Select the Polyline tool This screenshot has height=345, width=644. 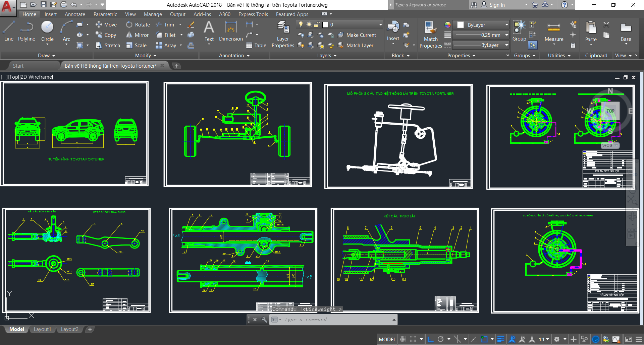point(26,31)
